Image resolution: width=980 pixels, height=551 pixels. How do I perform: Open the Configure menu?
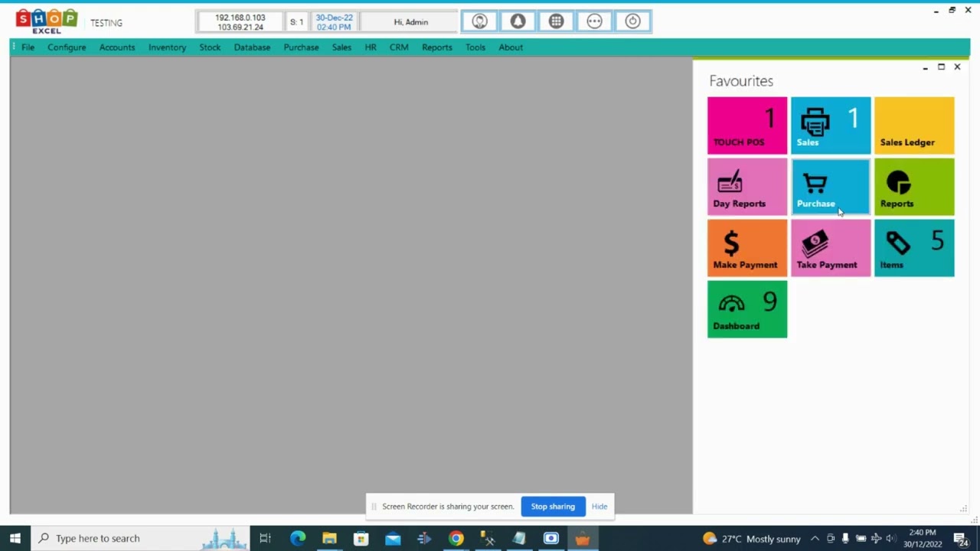click(67, 47)
